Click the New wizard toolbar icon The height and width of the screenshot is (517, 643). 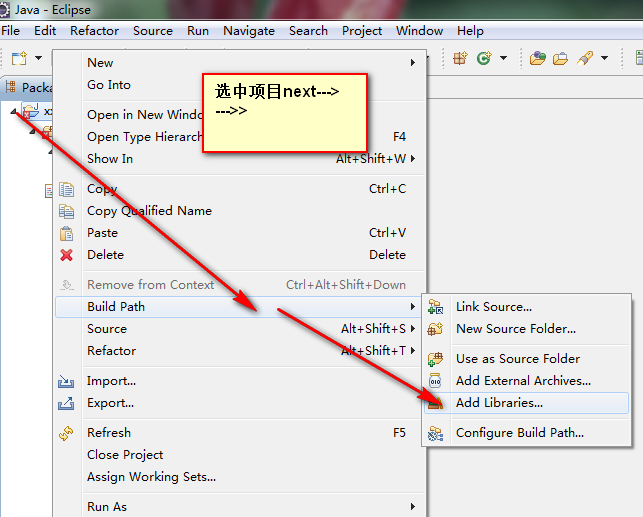click(19, 58)
